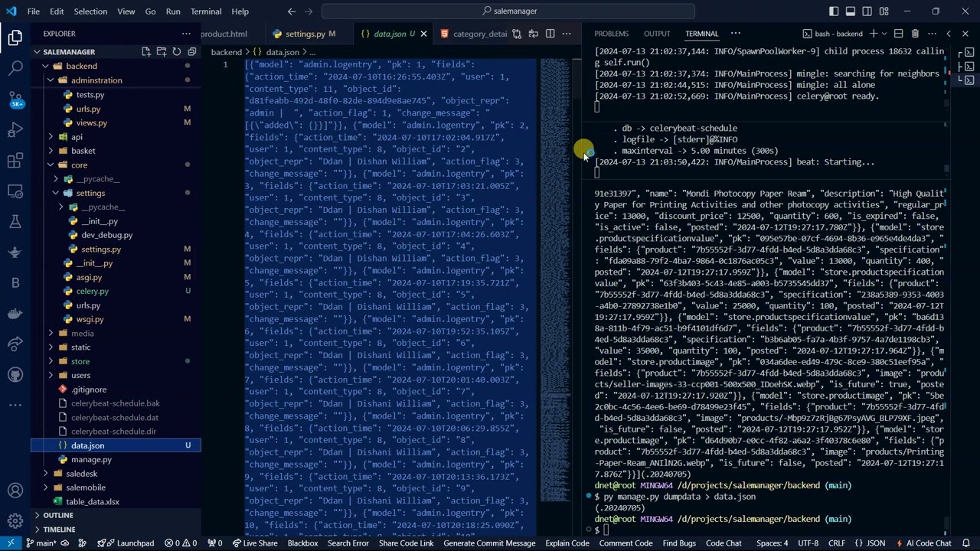Split the editor to the right

point(550,34)
